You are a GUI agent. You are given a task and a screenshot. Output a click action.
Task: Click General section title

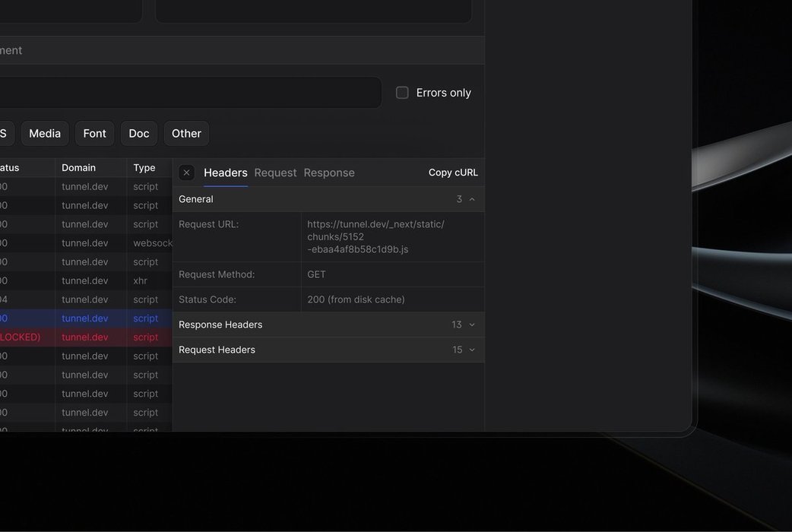pos(196,199)
